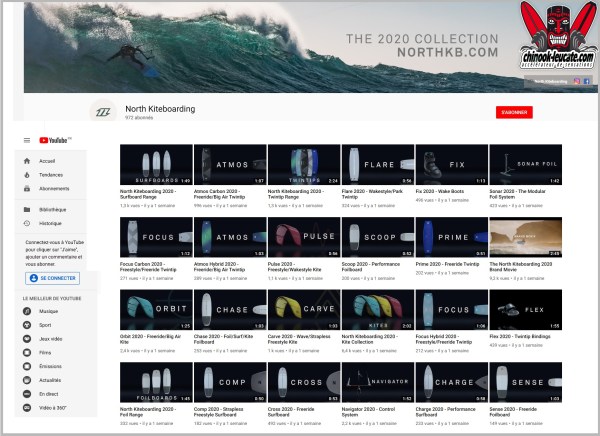Select Sport icon in sidebar

[27, 325]
